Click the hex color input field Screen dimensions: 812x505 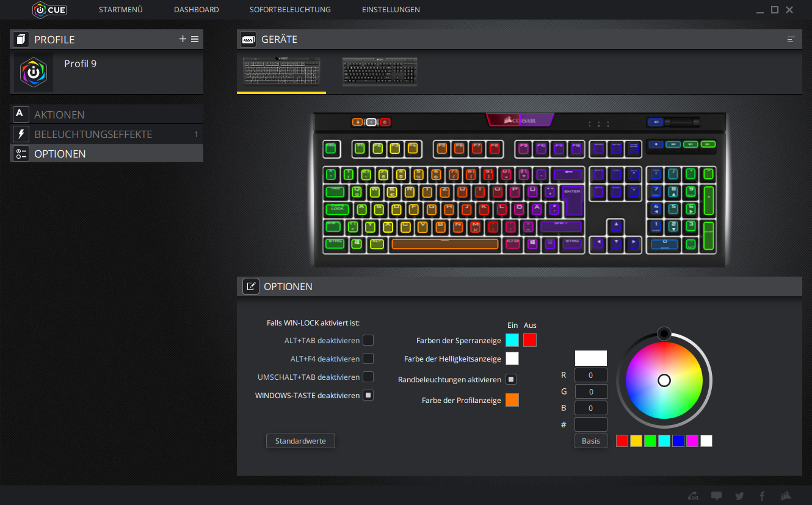coord(590,424)
